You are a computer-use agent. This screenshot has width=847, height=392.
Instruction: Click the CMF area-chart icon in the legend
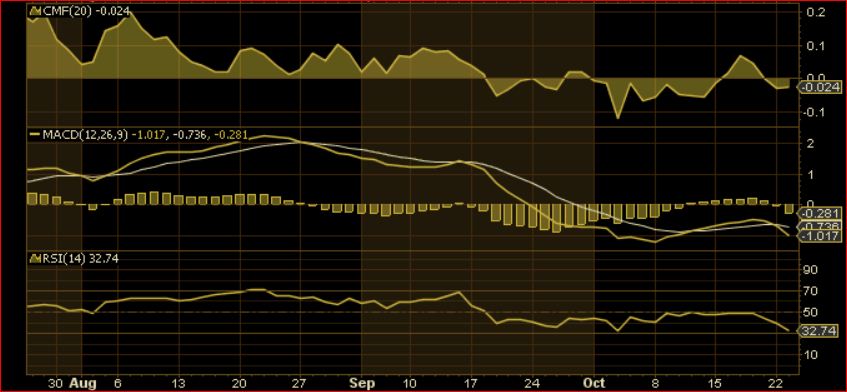click(x=35, y=10)
